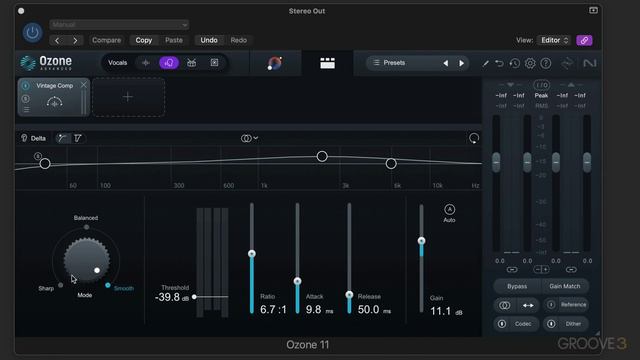Toggle the Codec power button
The height and width of the screenshot is (360, 640).
tap(502, 324)
